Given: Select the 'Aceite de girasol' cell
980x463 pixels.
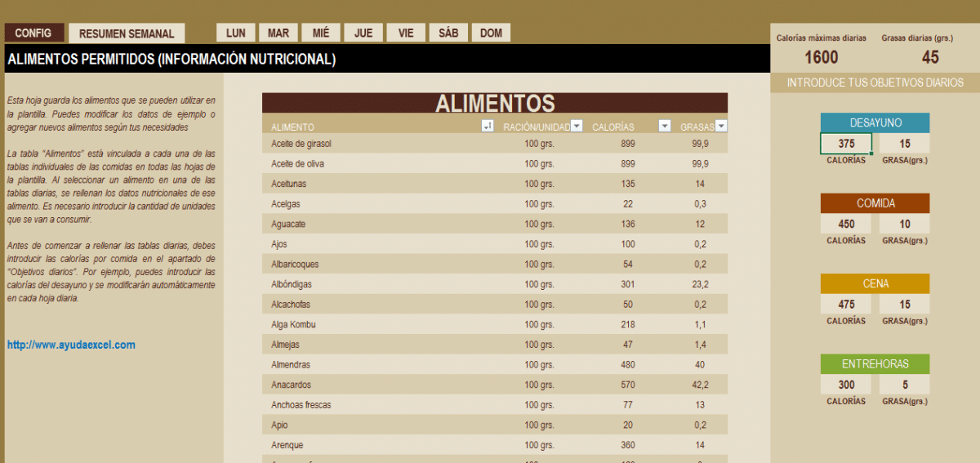Looking at the screenshot, I should pyautogui.click(x=301, y=144).
